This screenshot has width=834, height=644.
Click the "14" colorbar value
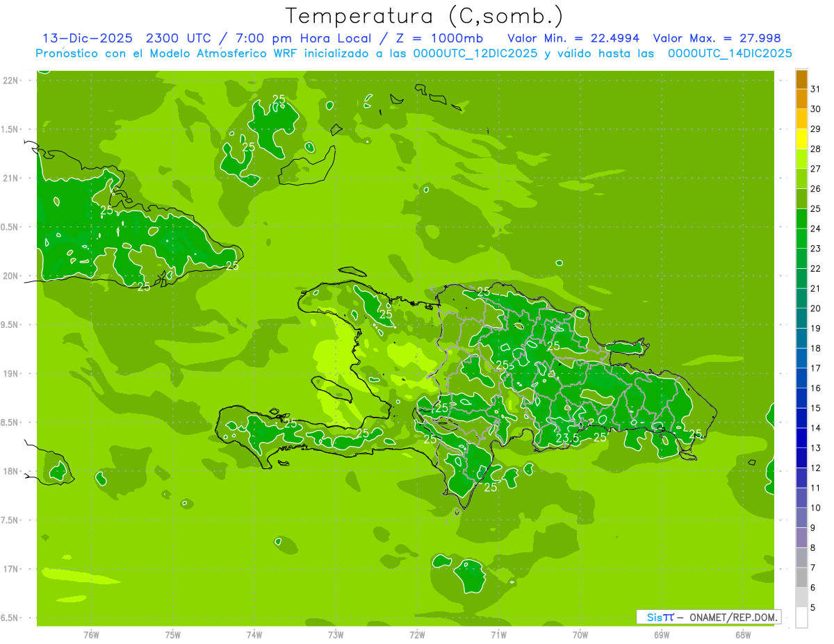coord(816,428)
